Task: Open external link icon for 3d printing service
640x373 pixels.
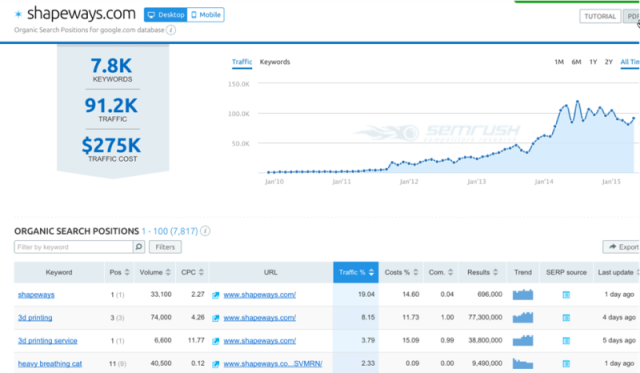Action: click(x=216, y=341)
